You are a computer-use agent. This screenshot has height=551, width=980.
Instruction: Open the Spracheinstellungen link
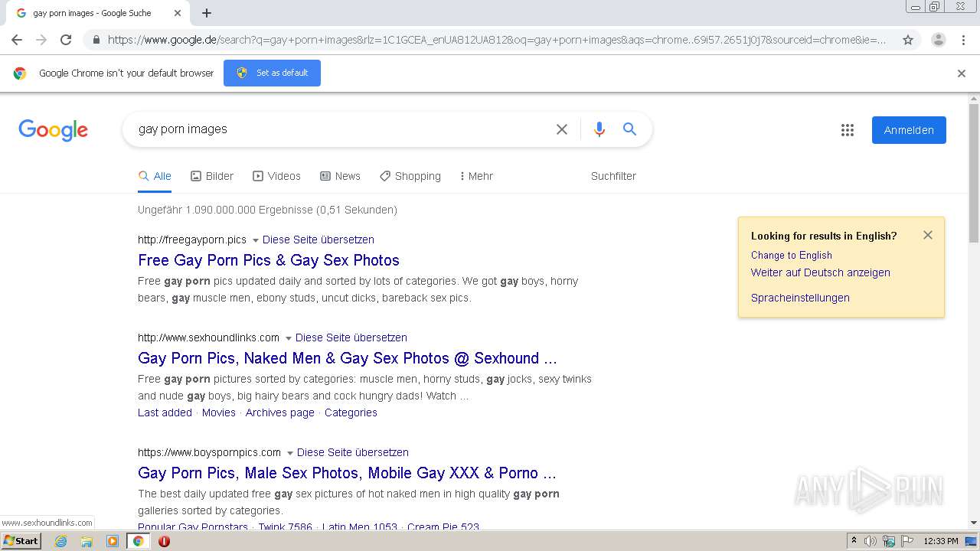[x=800, y=298]
